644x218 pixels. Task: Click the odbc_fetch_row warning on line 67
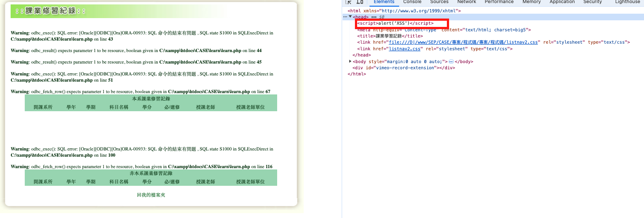(x=141, y=91)
